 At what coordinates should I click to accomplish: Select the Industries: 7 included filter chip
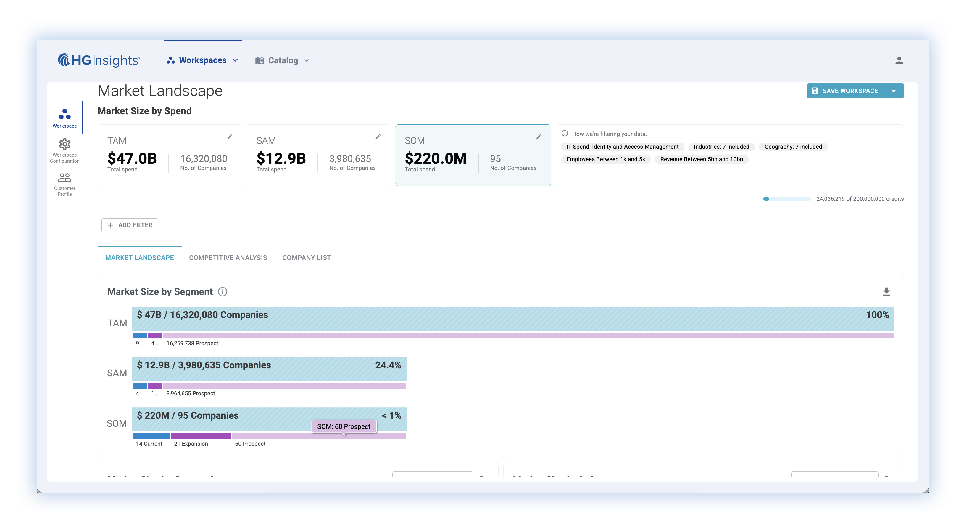pyautogui.click(x=721, y=147)
